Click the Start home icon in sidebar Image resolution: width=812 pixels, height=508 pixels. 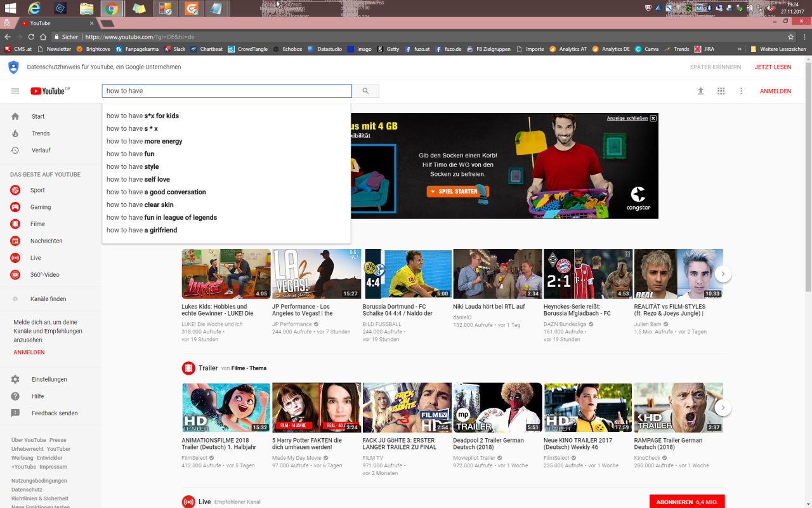point(15,116)
